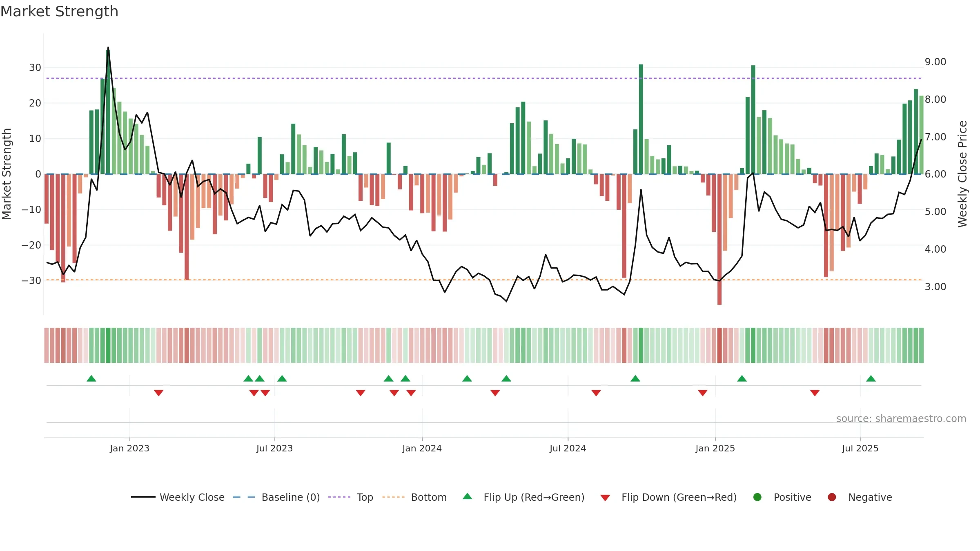Click the Positive legend label
980x551 pixels.
coord(793,497)
